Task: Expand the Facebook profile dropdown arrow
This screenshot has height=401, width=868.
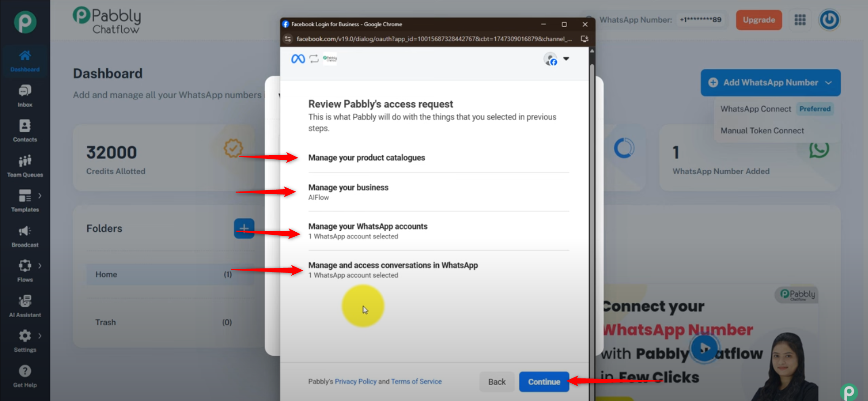Action: tap(566, 59)
